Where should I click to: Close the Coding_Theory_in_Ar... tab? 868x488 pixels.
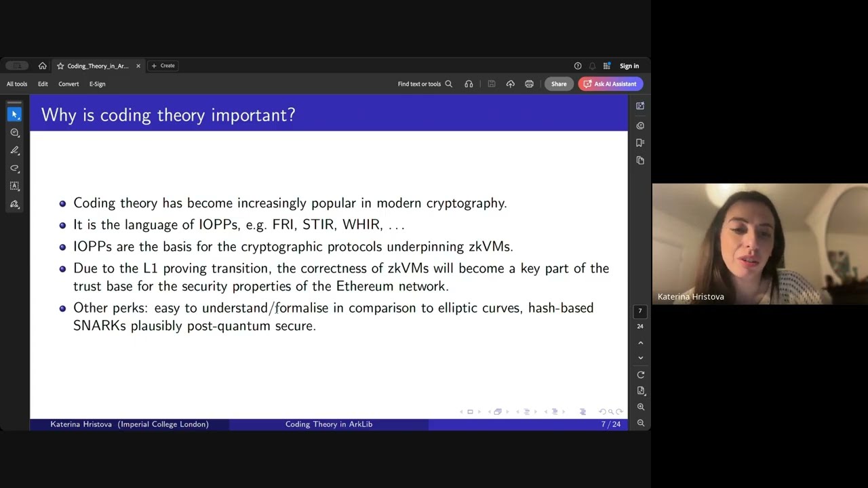coord(138,66)
